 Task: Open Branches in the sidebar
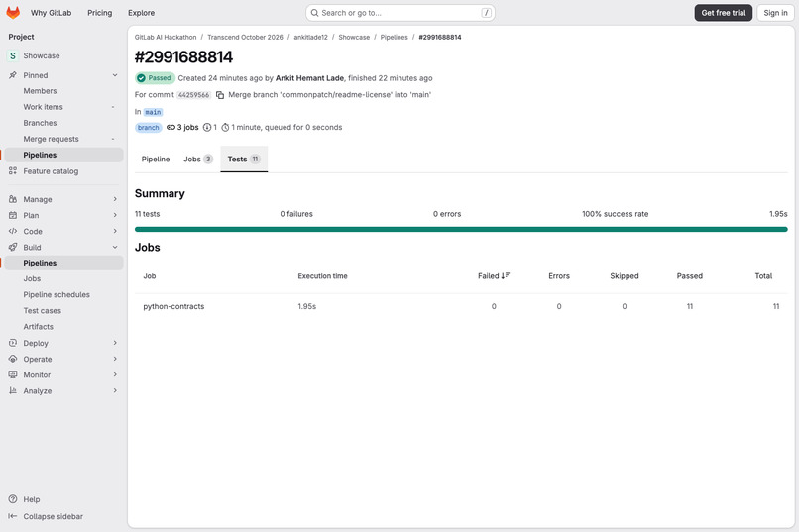63,123
